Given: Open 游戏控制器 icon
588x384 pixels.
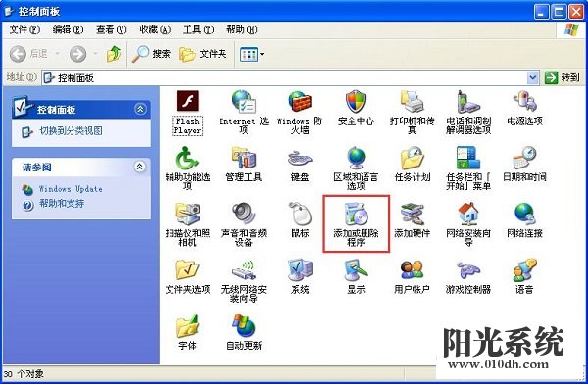Looking at the screenshot, I should [x=468, y=270].
